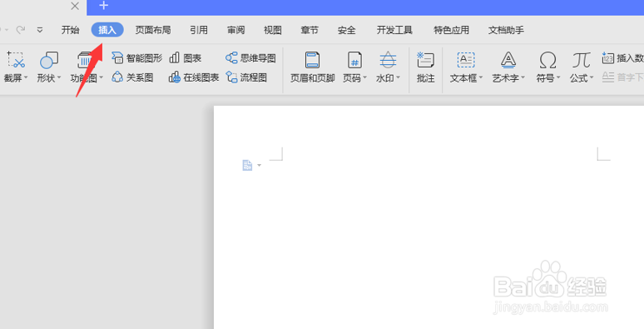Open the 开始 ribbon tab
Image resolution: width=644 pixels, height=329 pixels.
point(70,30)
